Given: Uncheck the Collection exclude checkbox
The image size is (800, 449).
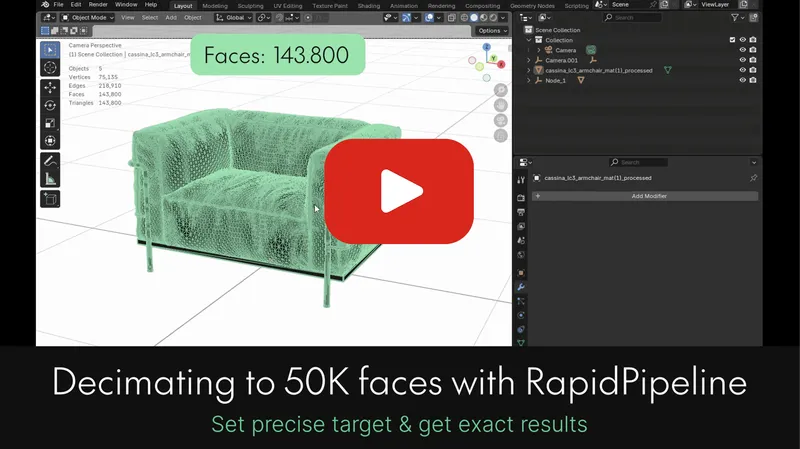Looking at the screenshot, I should (x=732, y=40).
